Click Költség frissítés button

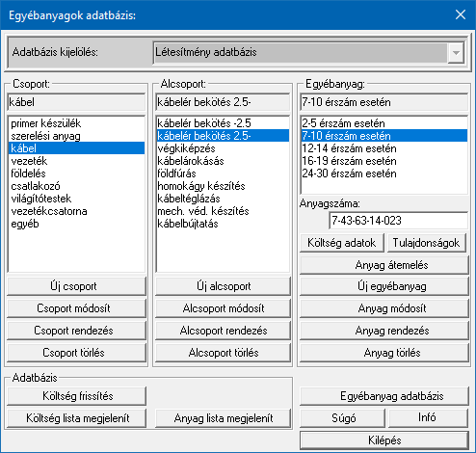click(x=76, y=396)
